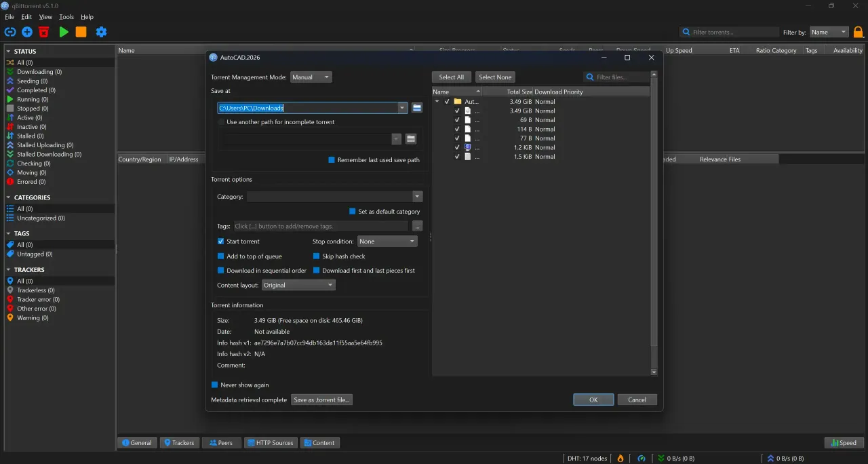Open Options via the blue gear icon
The height and width of the screenshot is (464, 868).
click(101, 32)
